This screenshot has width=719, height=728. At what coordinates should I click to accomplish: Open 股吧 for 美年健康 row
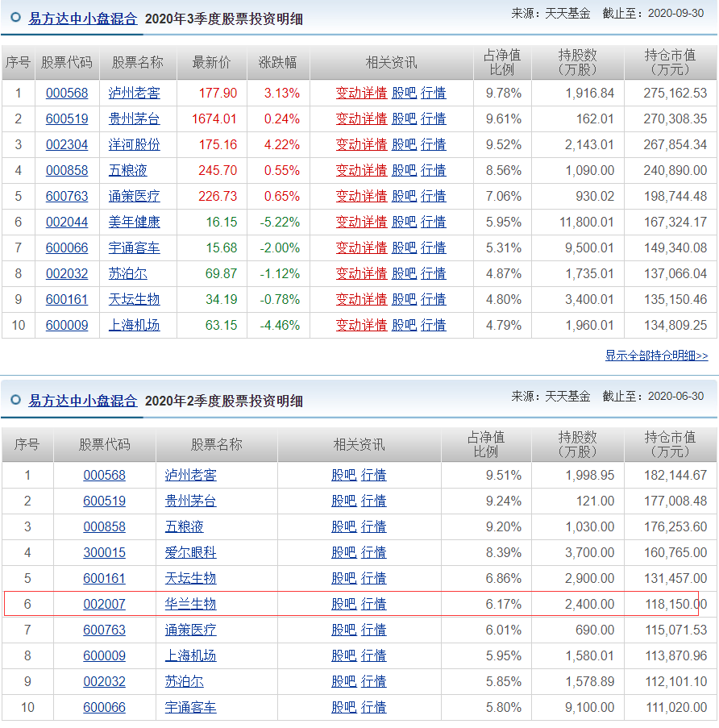(x=404, y=222)
